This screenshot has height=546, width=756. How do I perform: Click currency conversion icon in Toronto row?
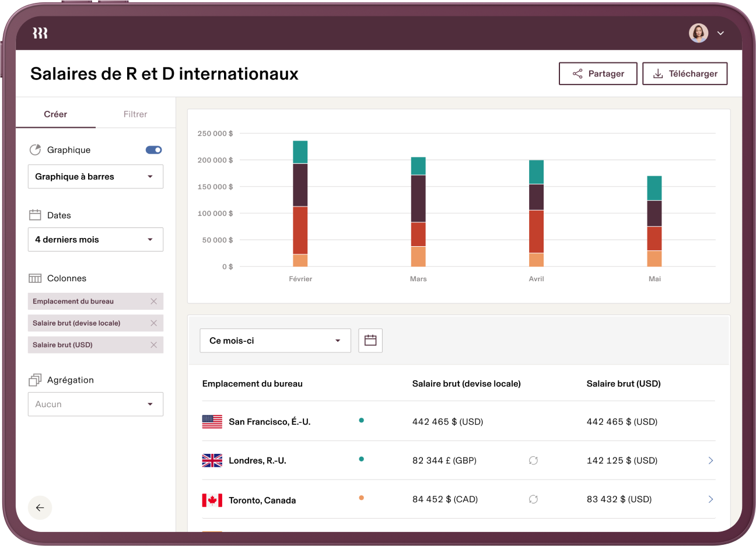coord(533,499)
